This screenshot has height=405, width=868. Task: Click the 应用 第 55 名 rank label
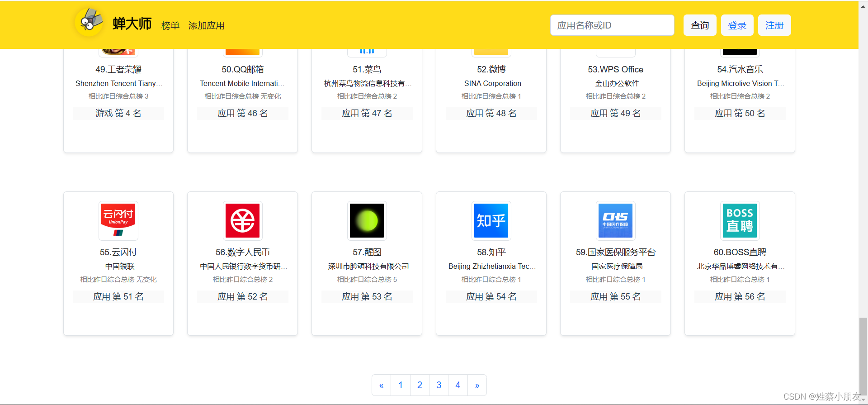(616, 296)
